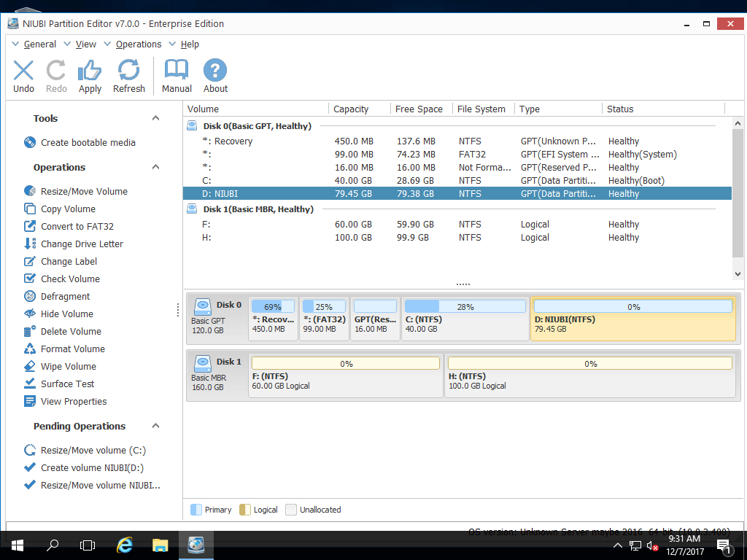Click Create bootable media icon

point(29,142)
